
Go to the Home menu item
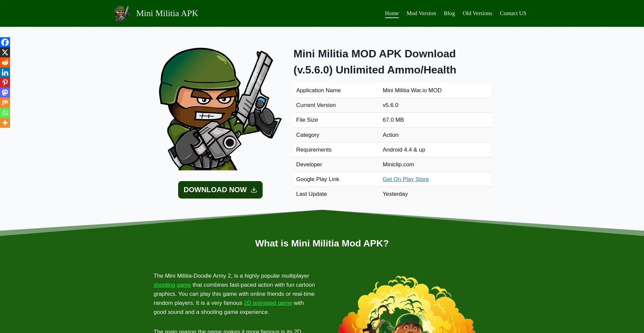392,13
